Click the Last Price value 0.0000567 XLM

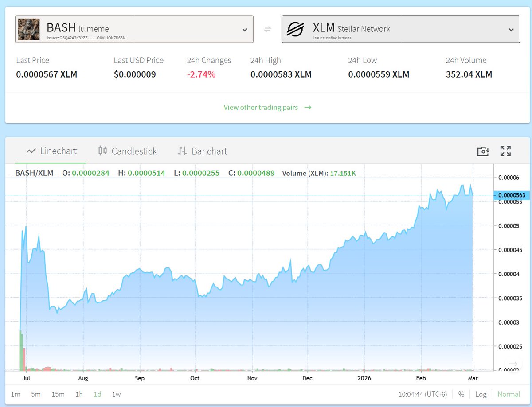tap(47, 74)
